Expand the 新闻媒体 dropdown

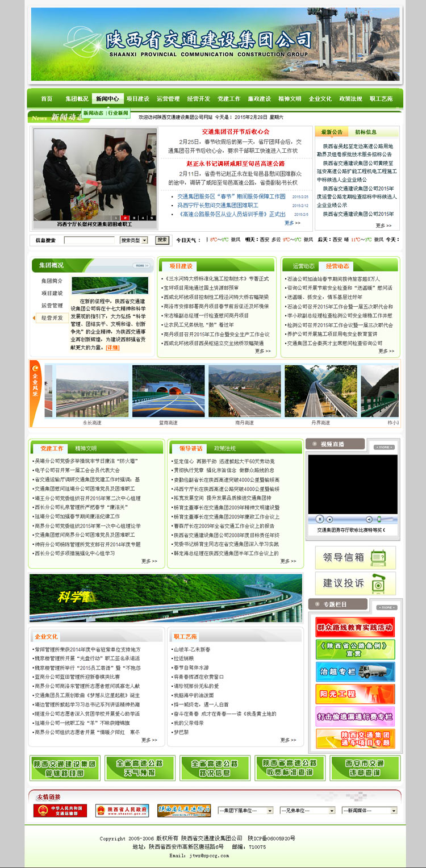[x=369, y=811]
